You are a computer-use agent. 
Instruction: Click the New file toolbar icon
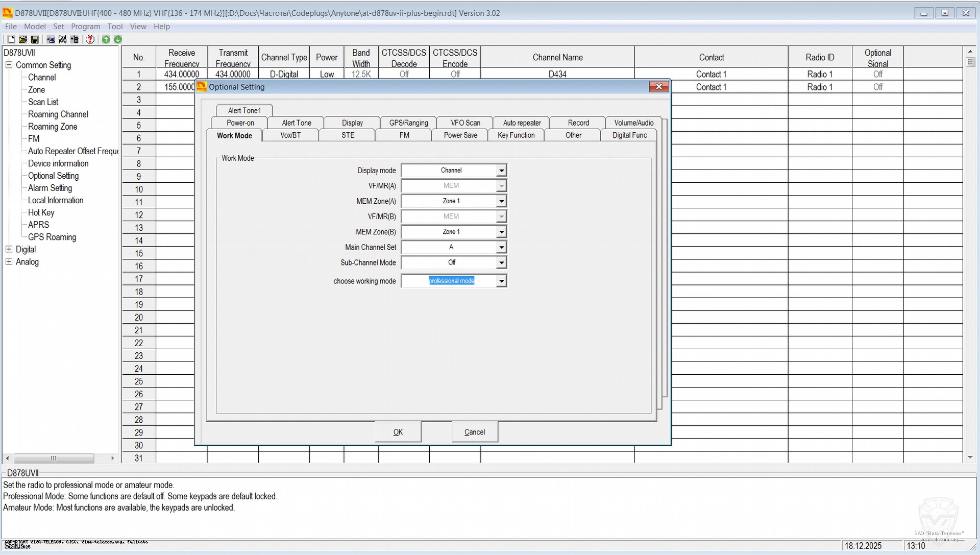[11, 39]
